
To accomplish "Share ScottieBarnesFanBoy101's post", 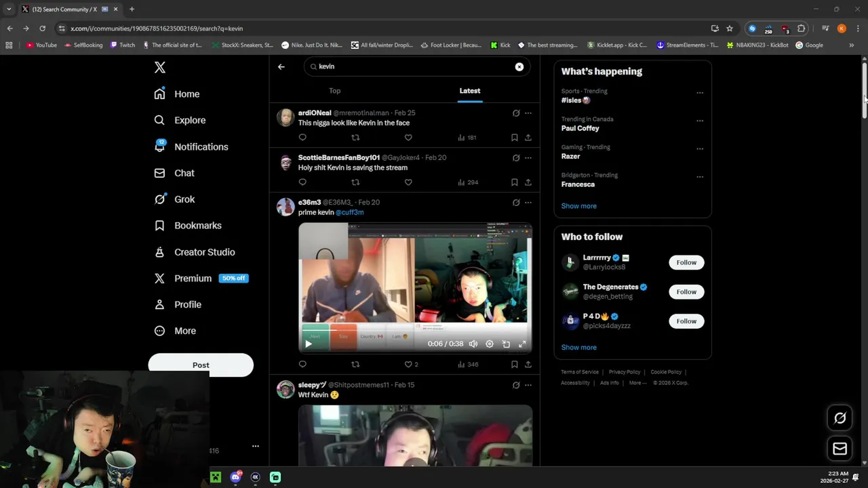I will [528, 182].
